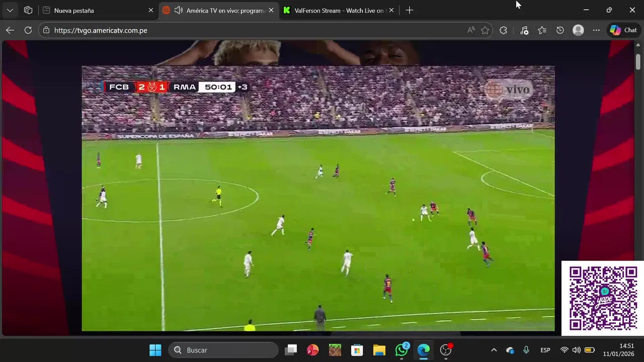Screen dimensions: 644x362
Task: Open the media control music icon
Action: tap(524, 30)
